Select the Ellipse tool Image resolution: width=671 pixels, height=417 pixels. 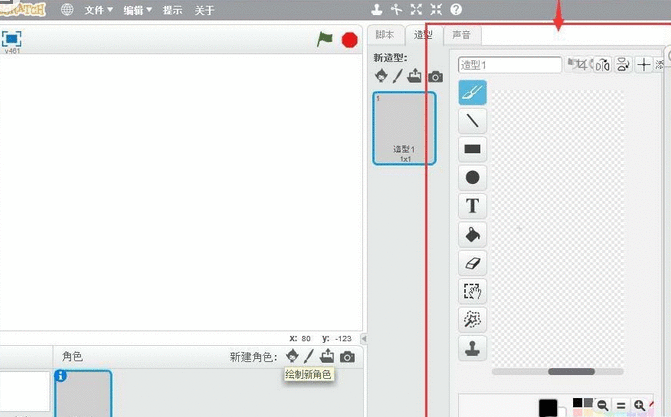click(472, 178)
